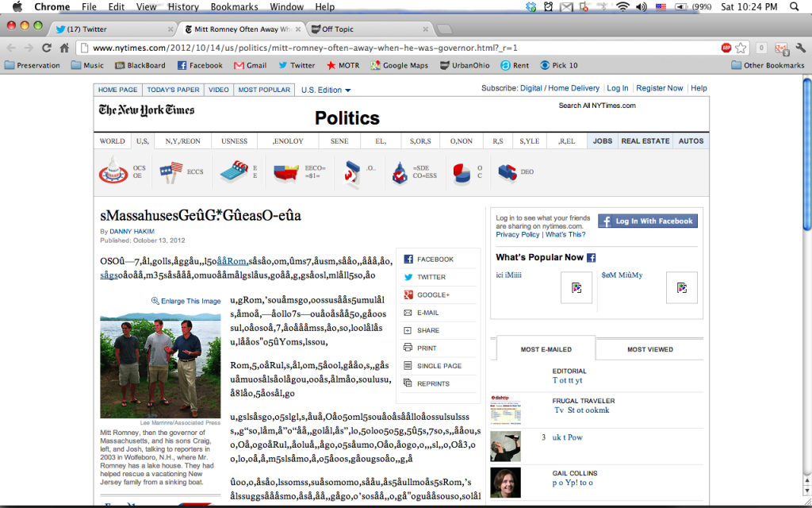This screenshot has height=508, width=812.
Task: Click the video camera election icon
Action: (x=507, y=172)
